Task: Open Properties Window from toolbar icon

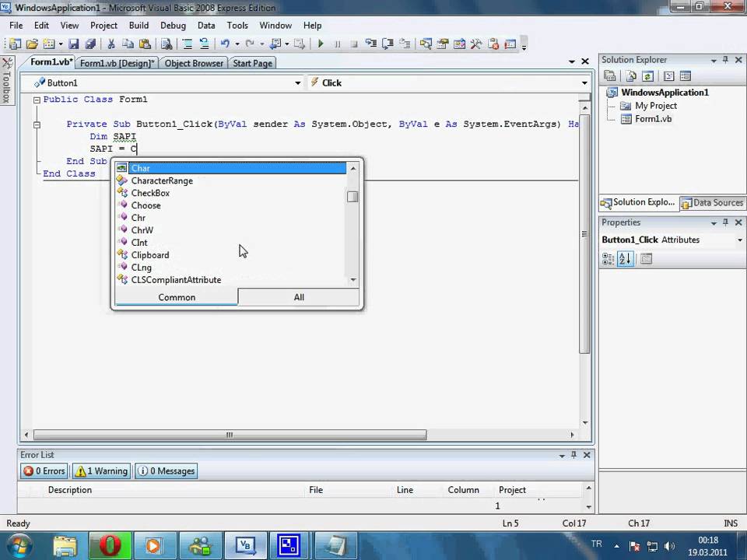Action: click(x=443, y=44)
